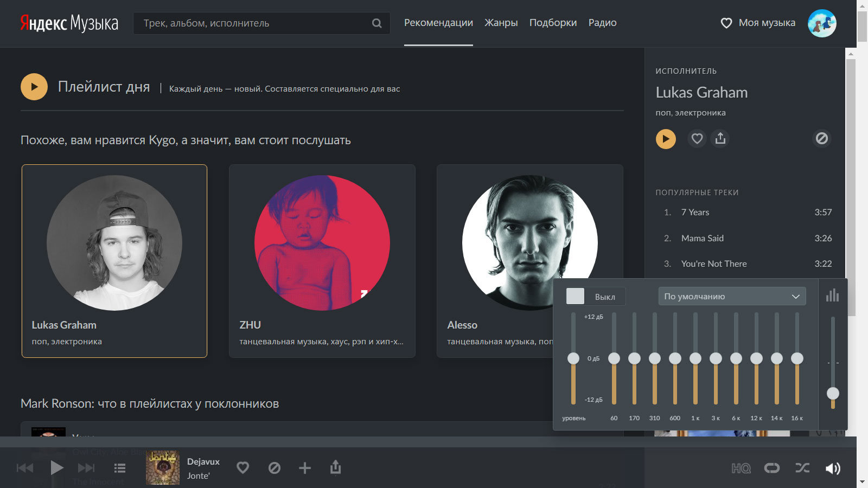Like the current track Dejavux
This screenshot has width=868, height=488.
coord(243,467)
